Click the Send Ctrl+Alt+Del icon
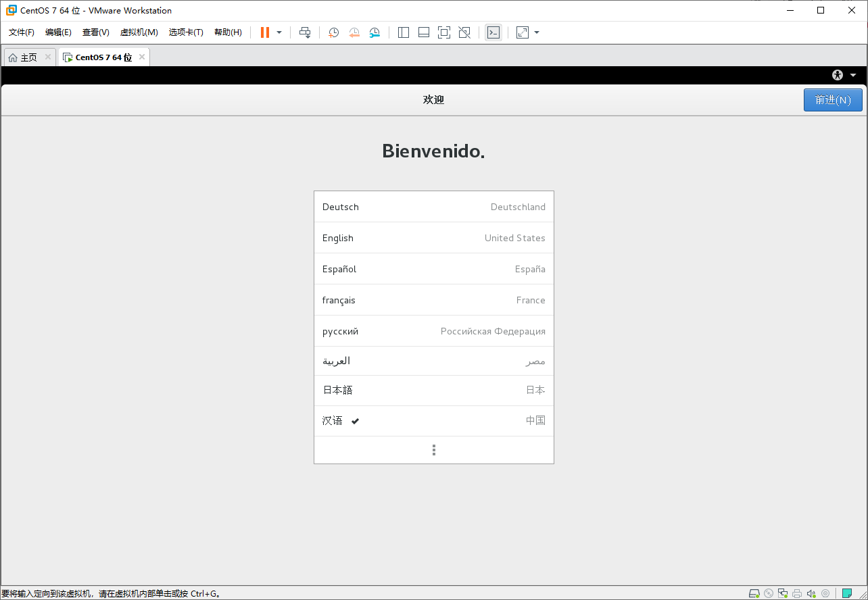The width and height of the screenshot is (868, 600). 305,32
